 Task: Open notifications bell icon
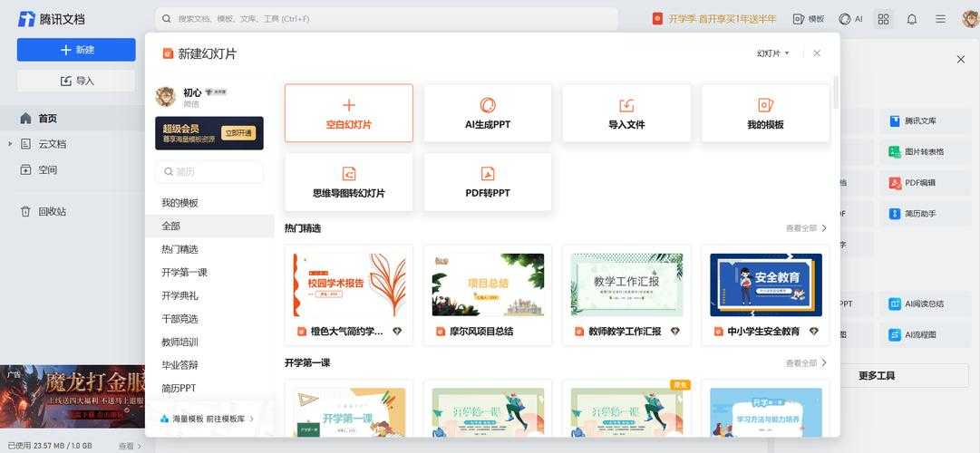pos(912,19)
